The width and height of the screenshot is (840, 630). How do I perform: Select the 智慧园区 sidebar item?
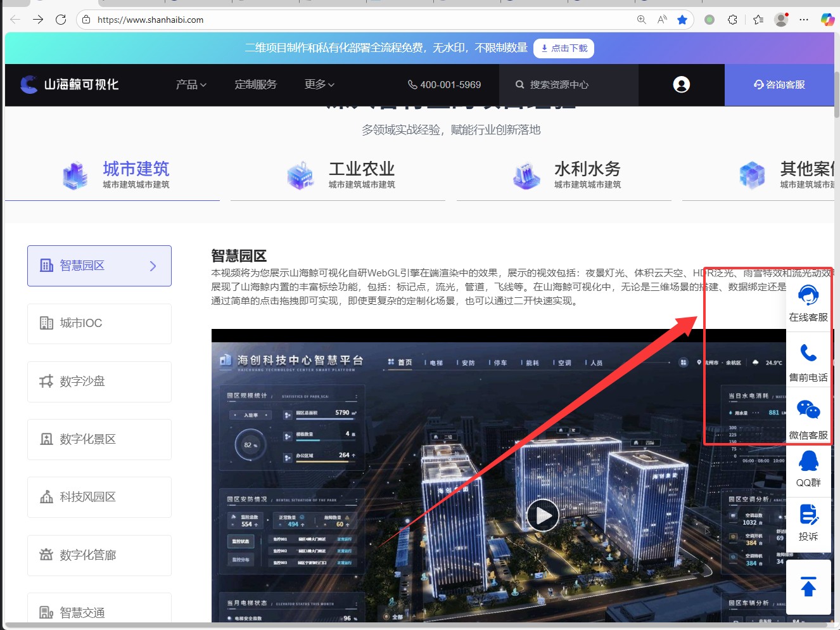99,266
